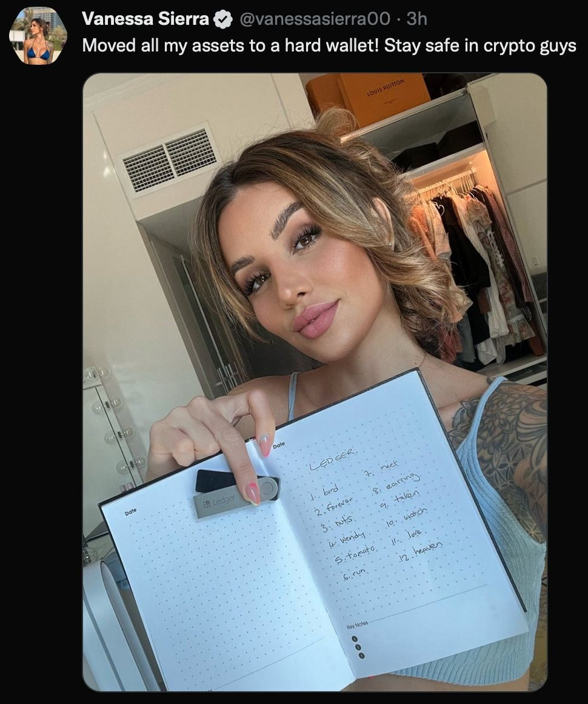The image size is (588, 704).
Task: Click the 'Key Notes' label on notebook
Action: click(x=358, y=623)
